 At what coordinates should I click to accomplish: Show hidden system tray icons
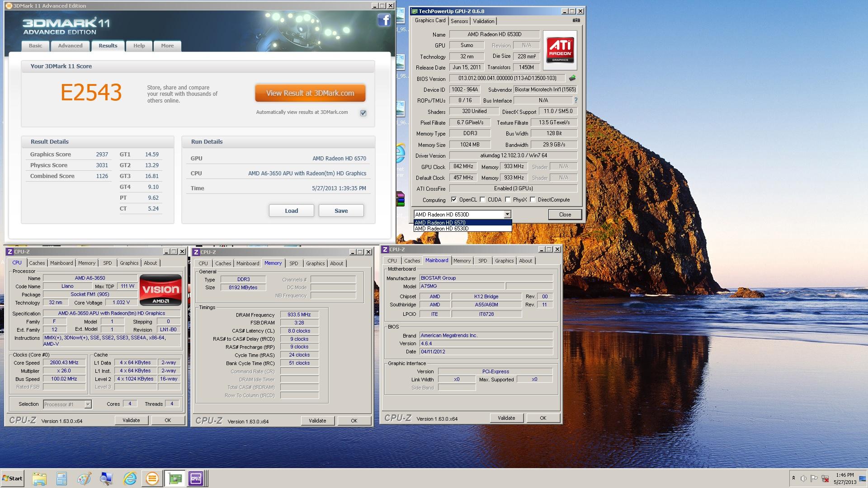point(793,478)
